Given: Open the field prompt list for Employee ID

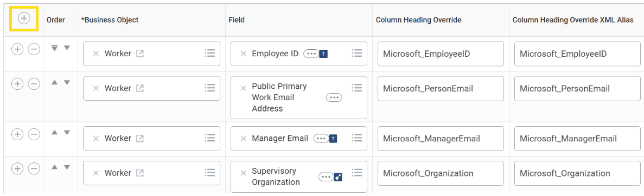Looking at the screenshot, I should point(357,53).
